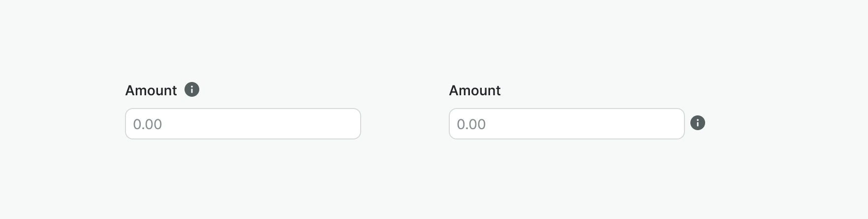Screen dimensions: 868x219
Task: Click the right Amount label text
Action: coord(475,90)
